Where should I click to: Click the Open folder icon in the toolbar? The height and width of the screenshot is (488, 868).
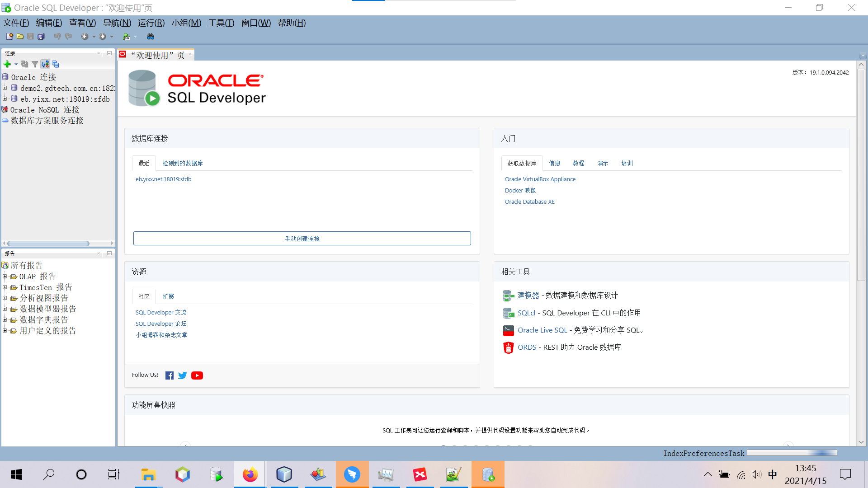click(20, 37)
